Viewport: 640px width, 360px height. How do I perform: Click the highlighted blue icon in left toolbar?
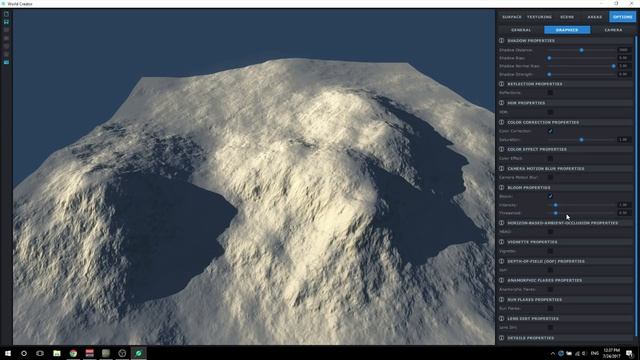[x=6, y=62]
